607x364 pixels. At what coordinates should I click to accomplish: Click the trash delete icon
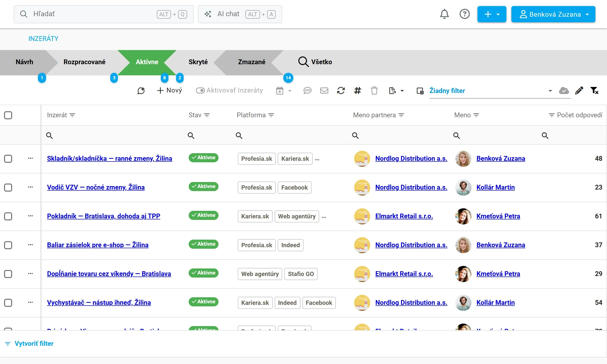pos(374,90)
